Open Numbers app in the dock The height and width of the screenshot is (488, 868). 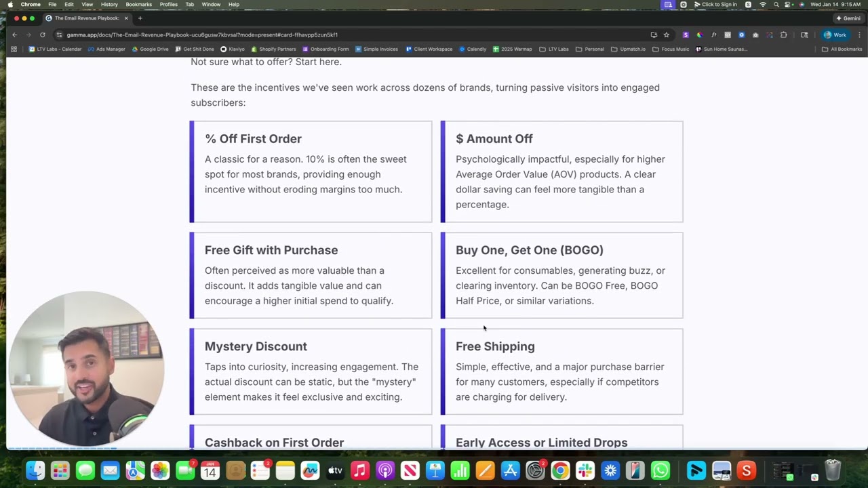[460, 470]
